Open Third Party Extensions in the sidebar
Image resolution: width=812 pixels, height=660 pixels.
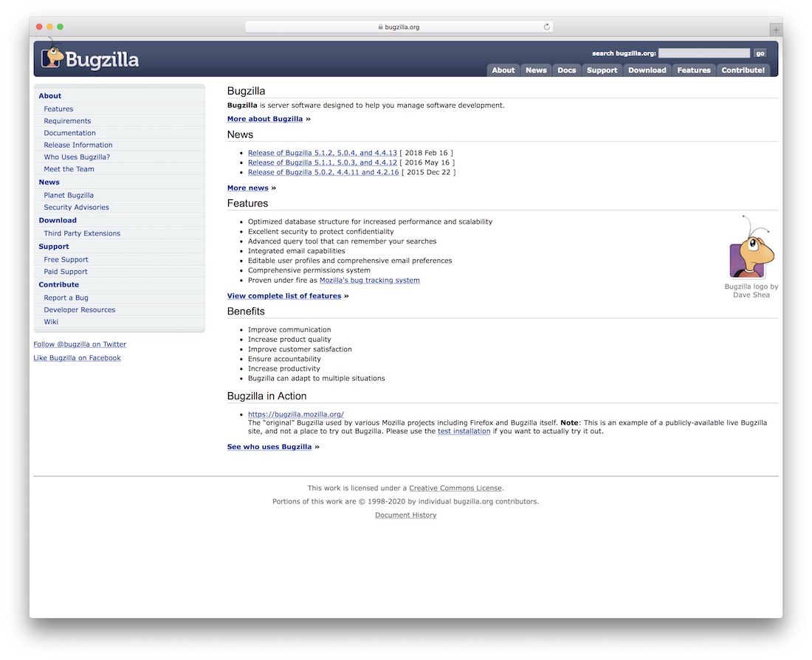pos(82,233)
